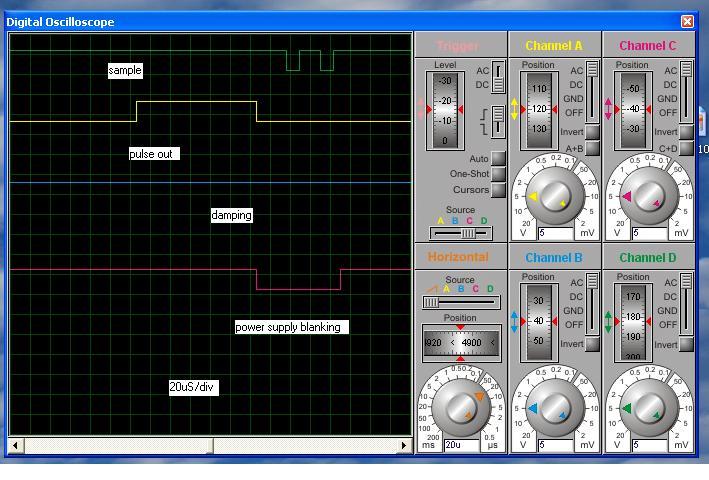The height and width of the screenshot is (480, 709).
Task: Click Channel A volts/div knob
Action: coord(555,197)
